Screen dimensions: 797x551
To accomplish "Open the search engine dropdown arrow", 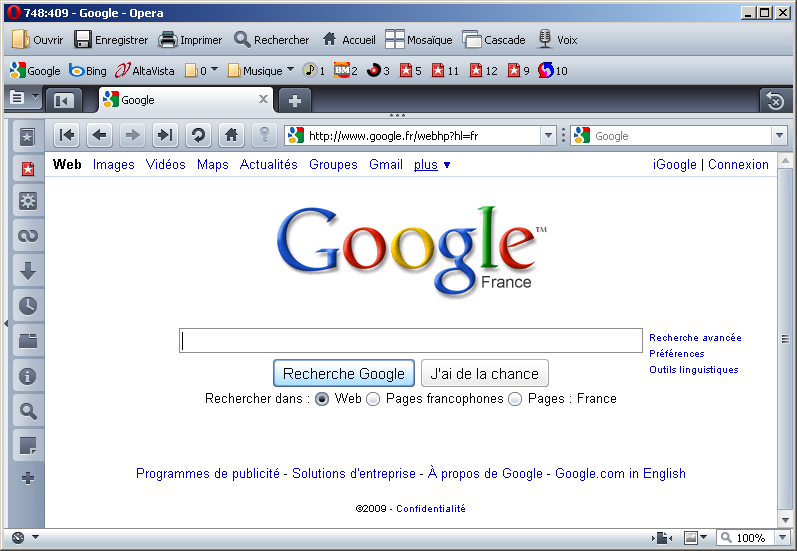I will click(779, 136).
